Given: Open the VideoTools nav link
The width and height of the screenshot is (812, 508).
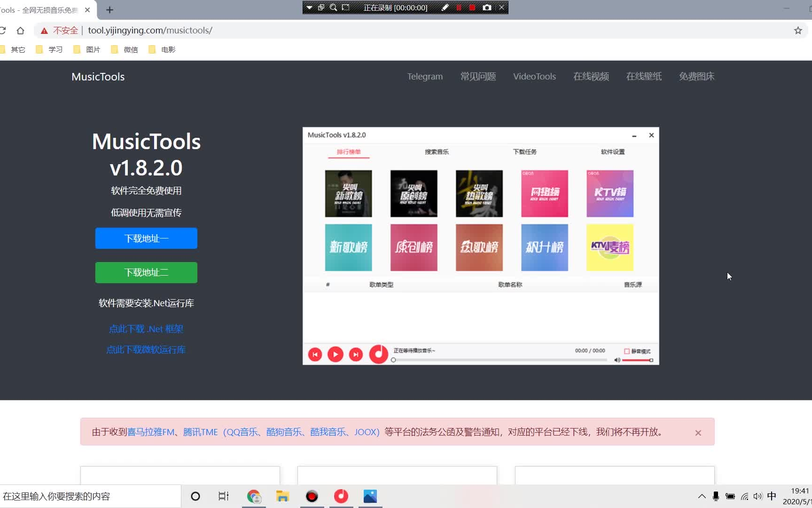Looking at the screenshot, I should point(534,76).
